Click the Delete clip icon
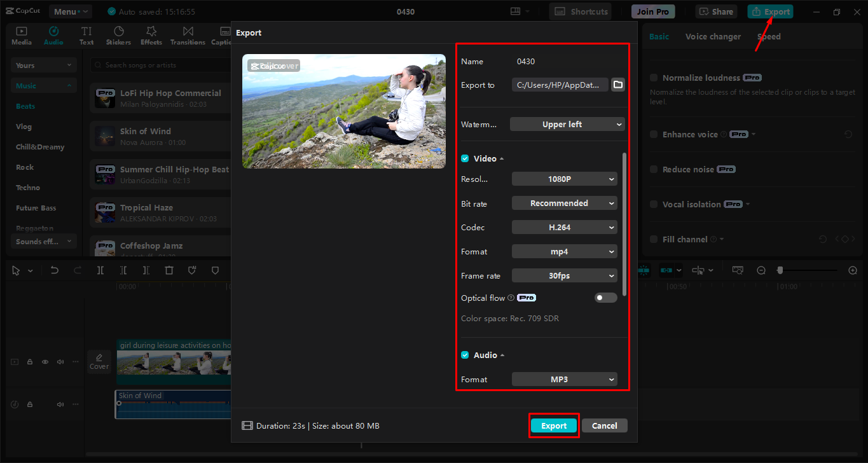The image size is (868, 463). (x=170, y=270)
